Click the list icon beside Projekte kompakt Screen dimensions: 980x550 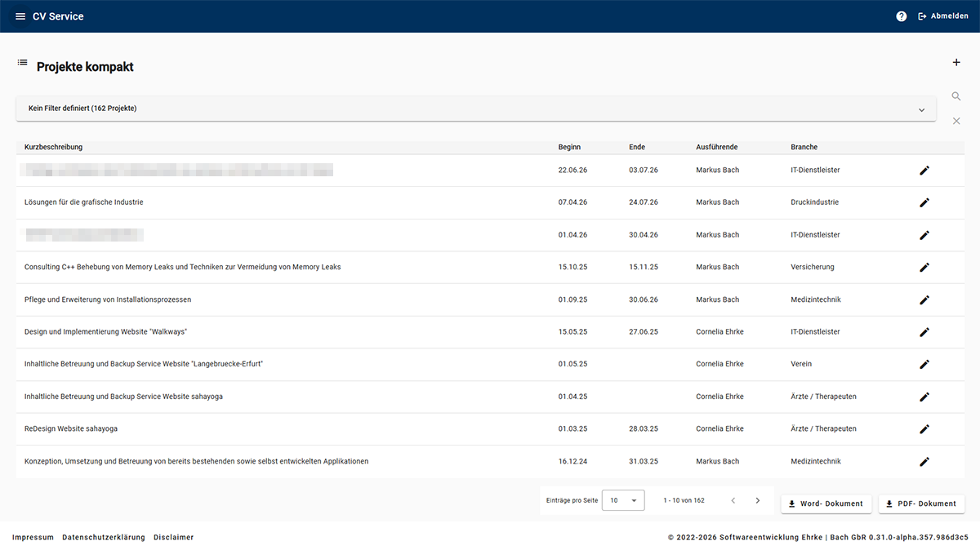coord(22,63)
